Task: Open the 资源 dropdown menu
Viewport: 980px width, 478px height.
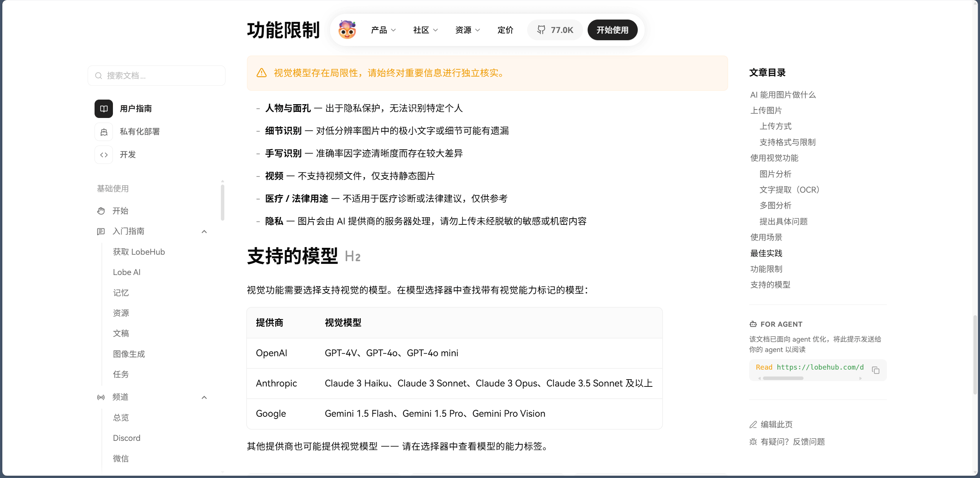Action: [x=467, y=30]
